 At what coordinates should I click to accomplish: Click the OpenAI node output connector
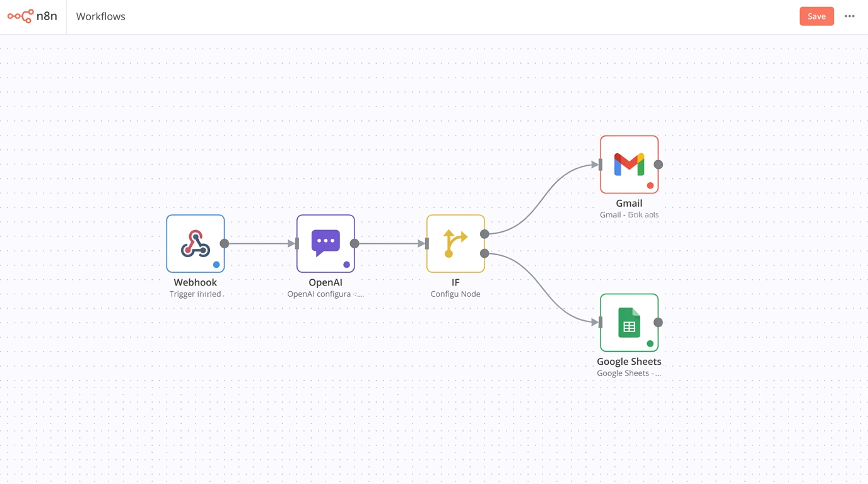point(355,243)
